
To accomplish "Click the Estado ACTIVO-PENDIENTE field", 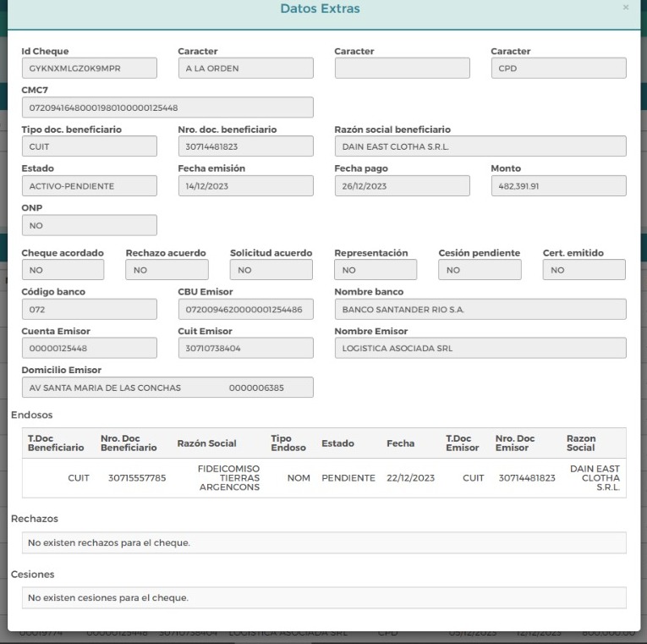I will (x=89, y=186).
